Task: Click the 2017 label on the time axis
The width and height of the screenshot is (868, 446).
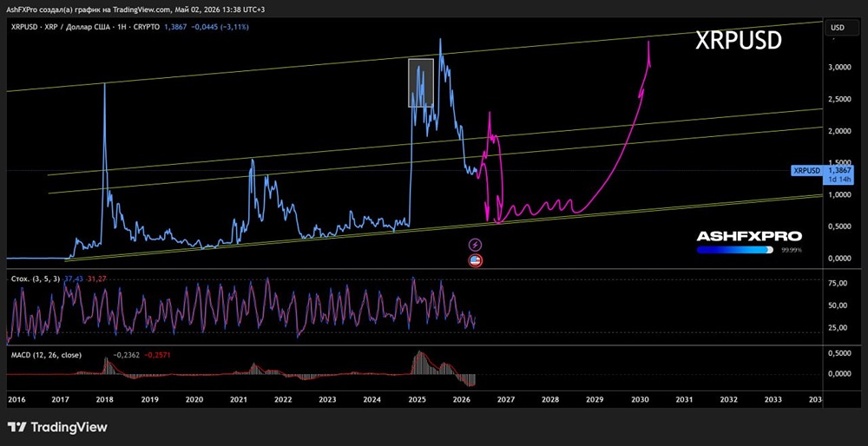Action: pos(60,399)
